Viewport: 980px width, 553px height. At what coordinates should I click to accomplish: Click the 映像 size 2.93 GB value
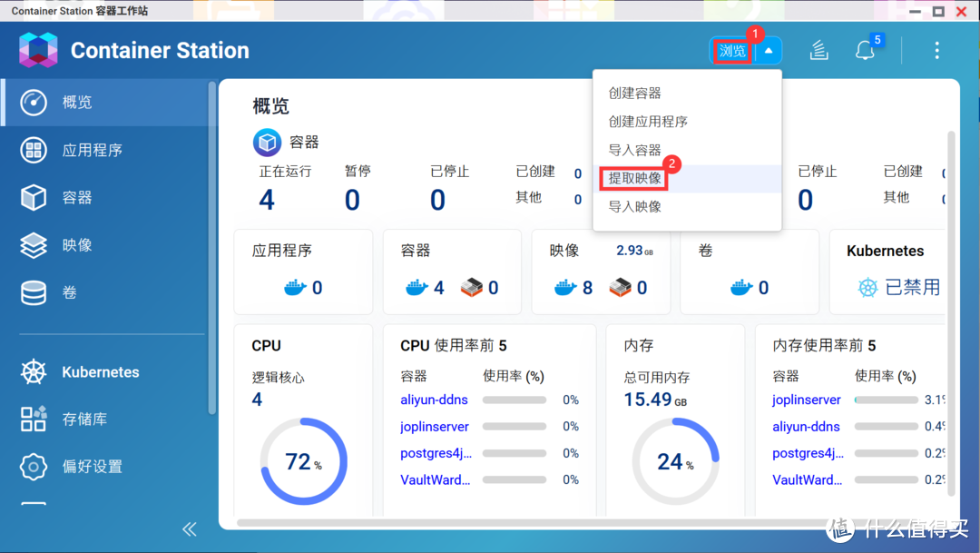click(x=634, y=251)
